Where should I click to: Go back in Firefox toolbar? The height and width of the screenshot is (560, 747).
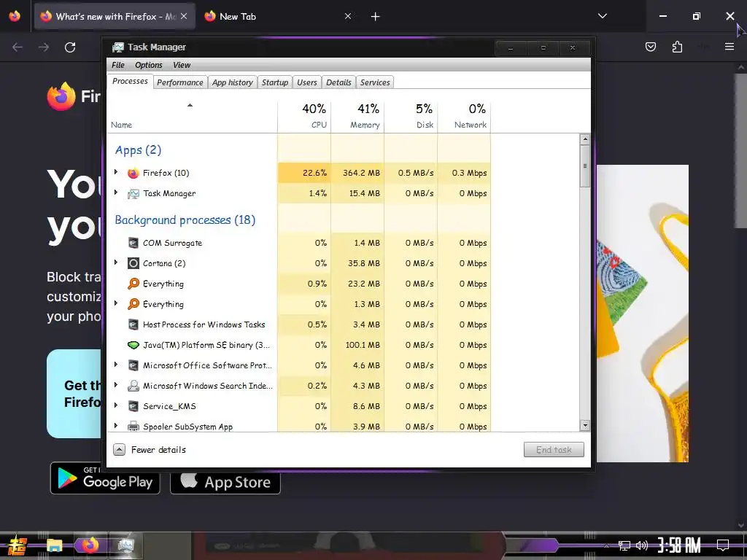click(18, 47)
